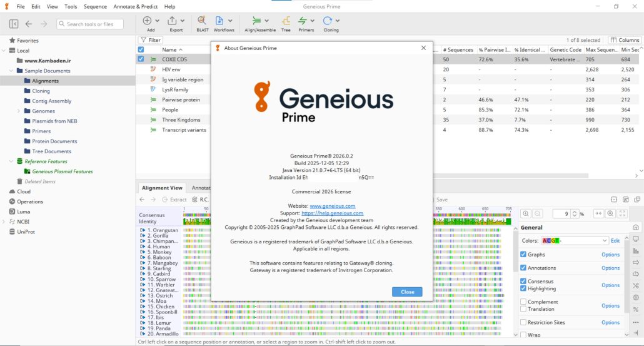Click the Tree builder icon
This screenshot has height=346, width=644.
coord(286,21)
